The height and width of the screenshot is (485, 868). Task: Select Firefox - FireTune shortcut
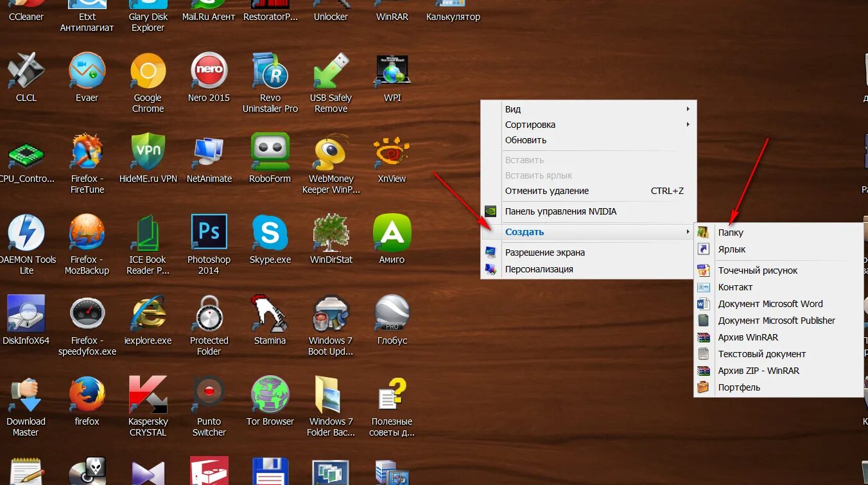coord(87,152)
